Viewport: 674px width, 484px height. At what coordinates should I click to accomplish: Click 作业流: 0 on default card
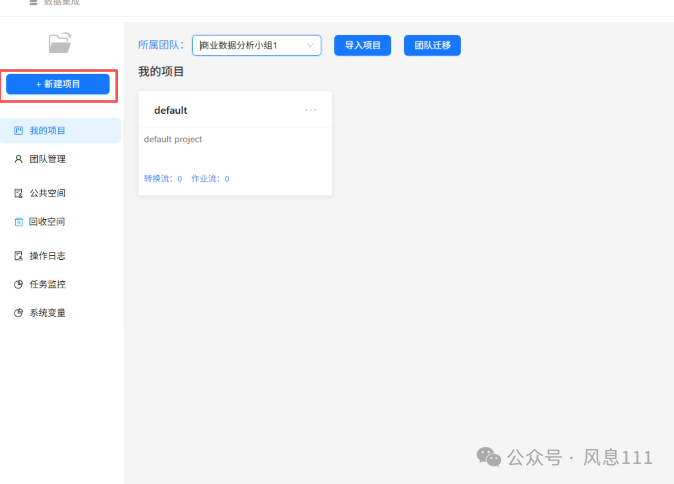[x=210, y=179]
